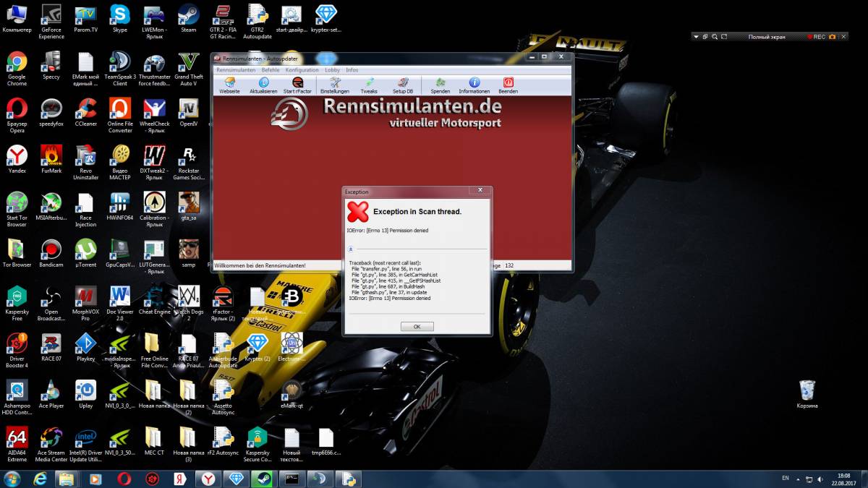868x488 pixels.
Task: Click the Setup DB icon
Action: click(x=403, y=85)
